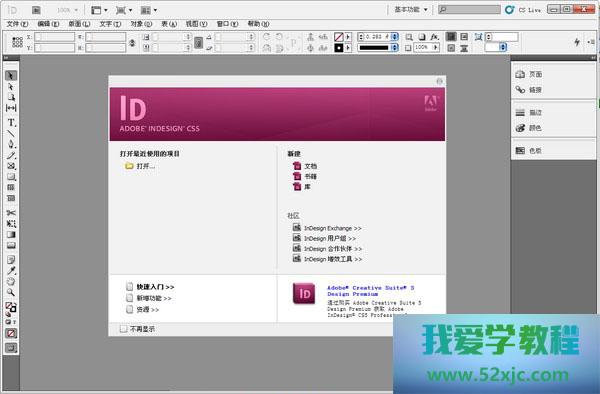Select the Pen tool

point(11,144)
